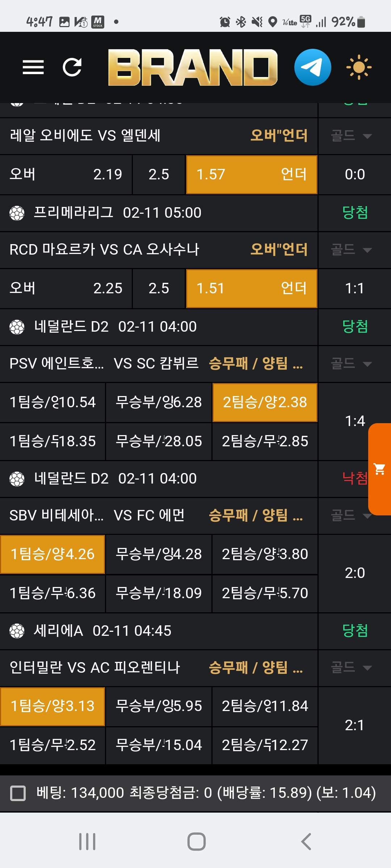Select the 1팀승/양 4.26 odds cell

click(52, 554)
